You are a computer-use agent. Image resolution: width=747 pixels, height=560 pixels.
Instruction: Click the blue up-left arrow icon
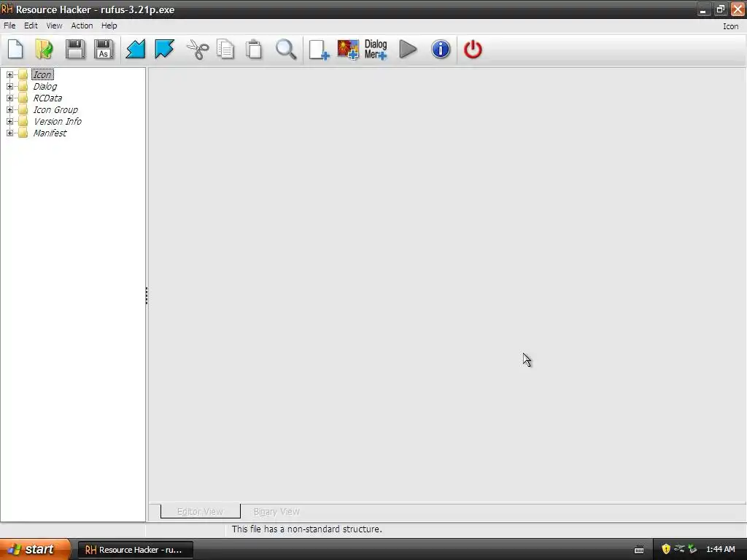[x=164, y=49]
